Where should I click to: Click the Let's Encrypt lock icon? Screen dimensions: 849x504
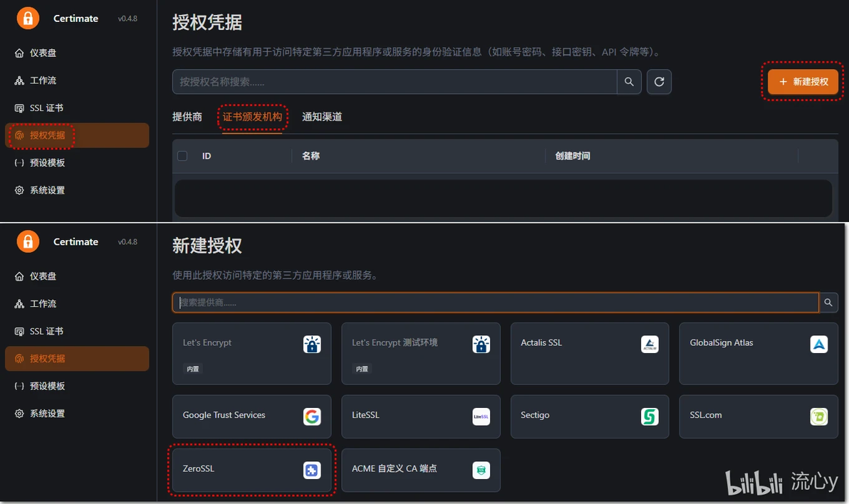[x=312, y=345]
